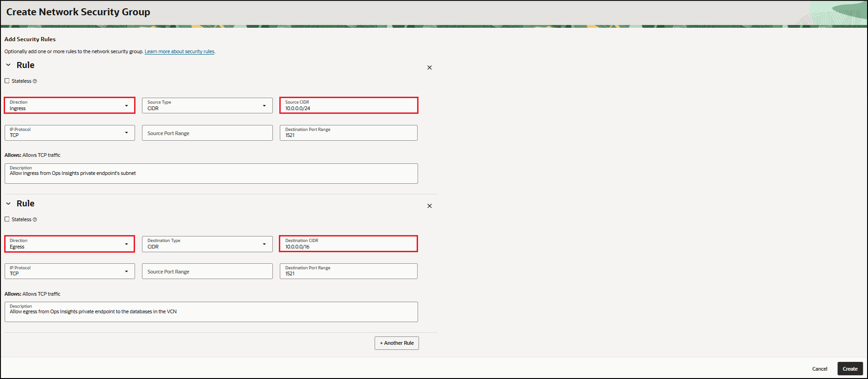Screen dimensions: 868x379
Task: Focus the Source Port Range field in the Egress rule
Action: pos(207,271)
